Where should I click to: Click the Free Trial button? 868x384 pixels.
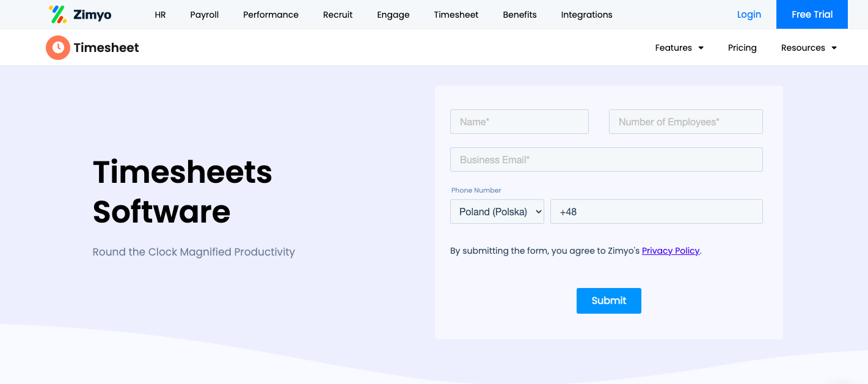pyautogui.click(x=812, y=15)
